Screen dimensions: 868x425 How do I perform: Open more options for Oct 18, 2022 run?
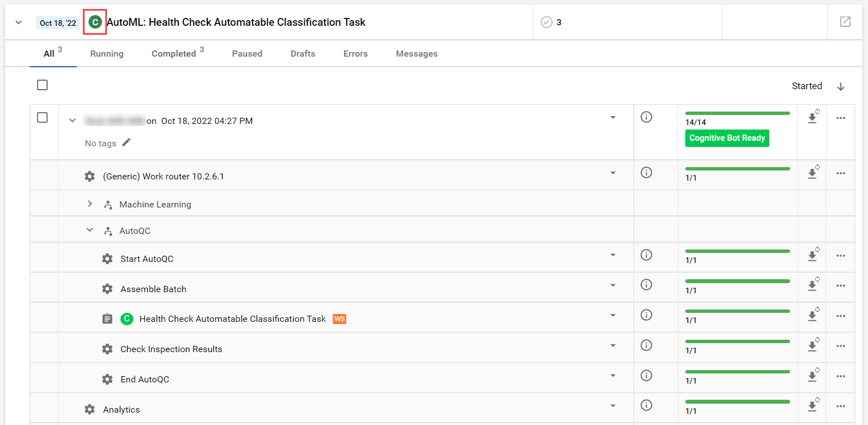pos(841,118)
